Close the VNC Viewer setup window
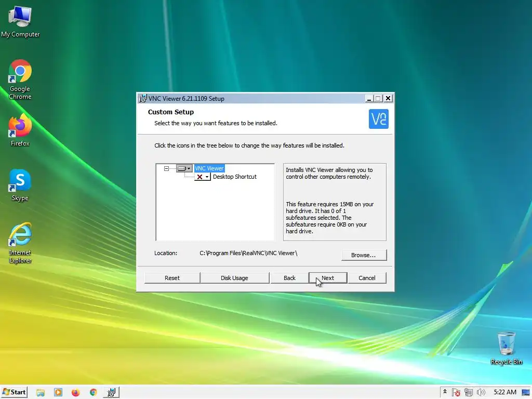 (x=388, y=98)
